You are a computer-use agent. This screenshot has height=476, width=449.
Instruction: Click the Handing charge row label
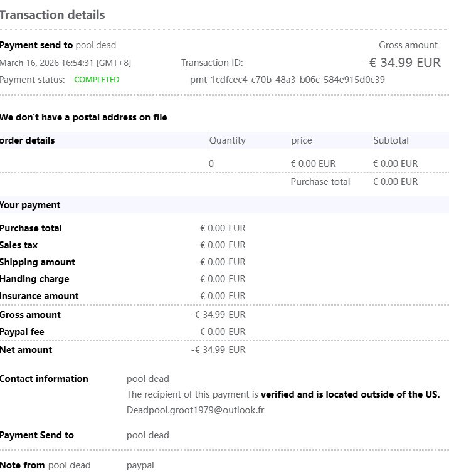34,279
